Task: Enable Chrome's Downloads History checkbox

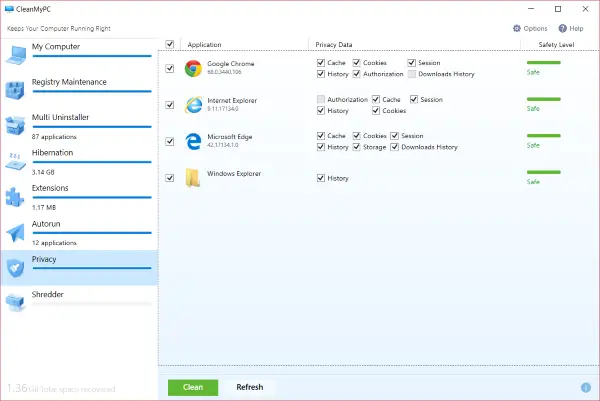Action: point(412,74)
